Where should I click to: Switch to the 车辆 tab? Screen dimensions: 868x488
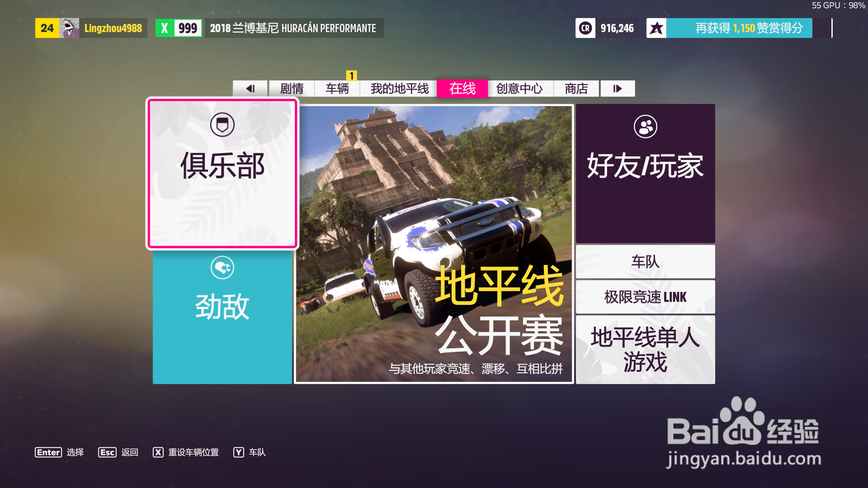pos(337,89)
